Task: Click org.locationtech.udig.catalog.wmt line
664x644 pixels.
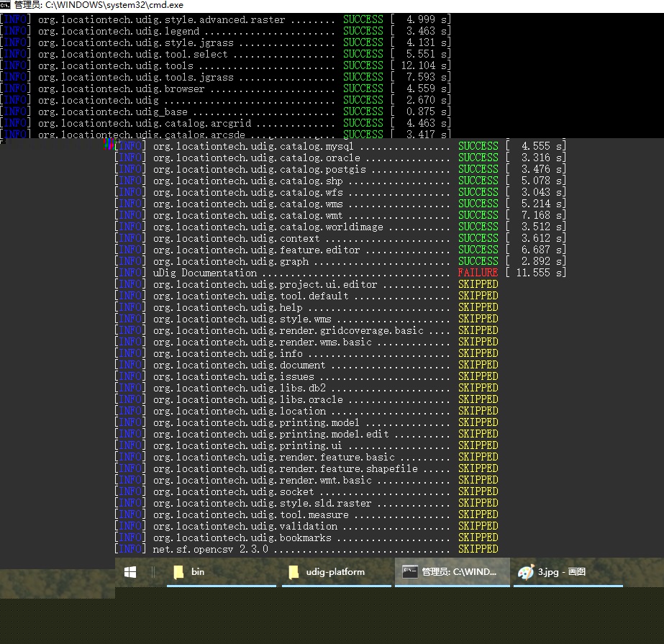Action: 340,215
